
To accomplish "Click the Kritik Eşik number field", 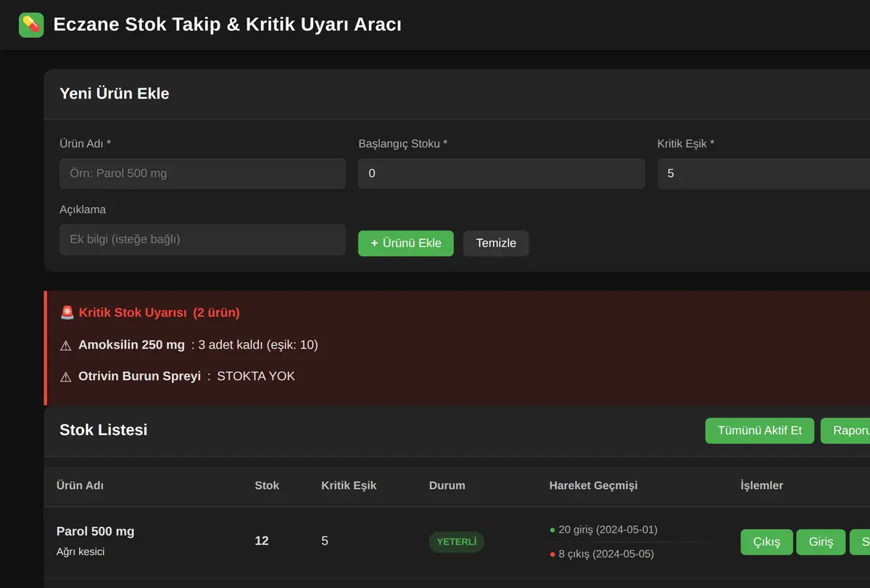I will coord(763,174).
